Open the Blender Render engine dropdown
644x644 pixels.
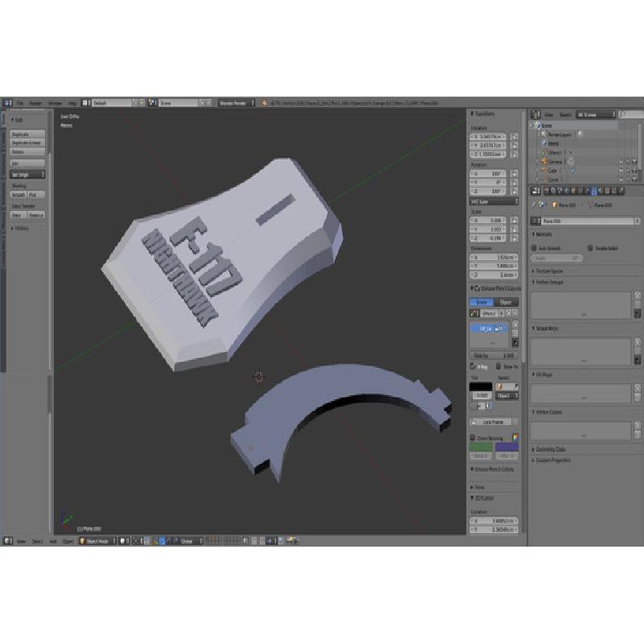(x=237, y=103)
